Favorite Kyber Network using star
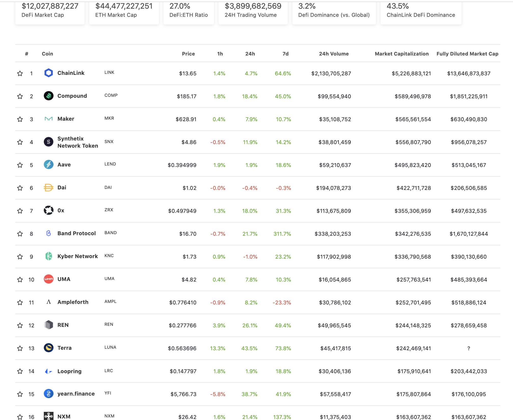The width and height of the screenshot is (513, 420). click(20, 257)
